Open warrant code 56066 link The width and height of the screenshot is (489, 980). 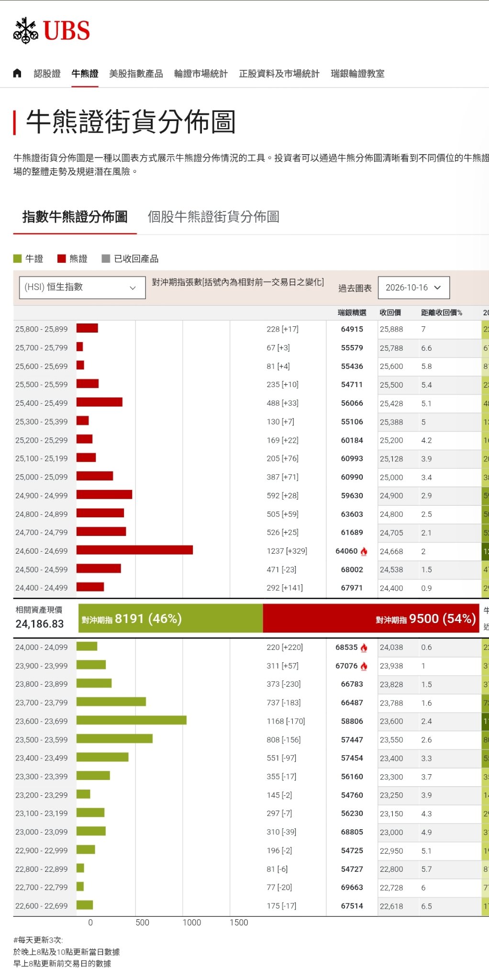coord(352,403)
